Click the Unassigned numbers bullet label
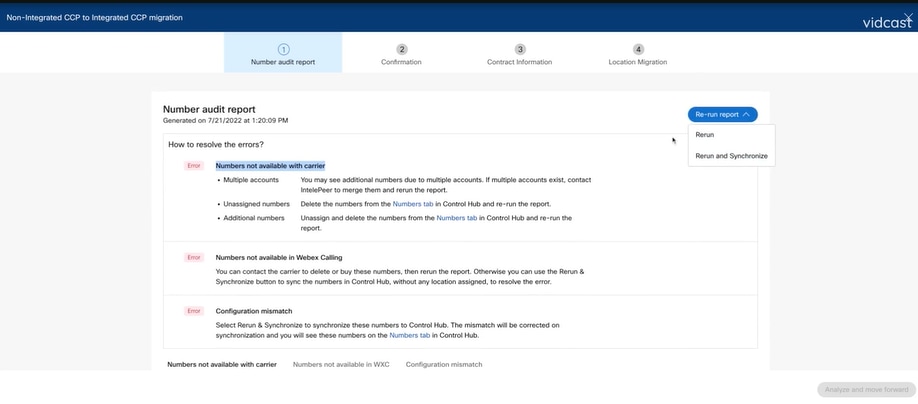This screenshot has height=404, width=918. click(x=256, y=204)
